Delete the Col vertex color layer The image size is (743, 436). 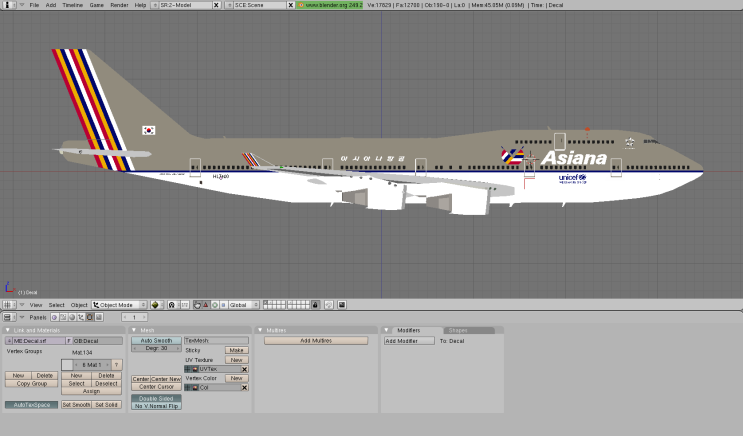245,388
